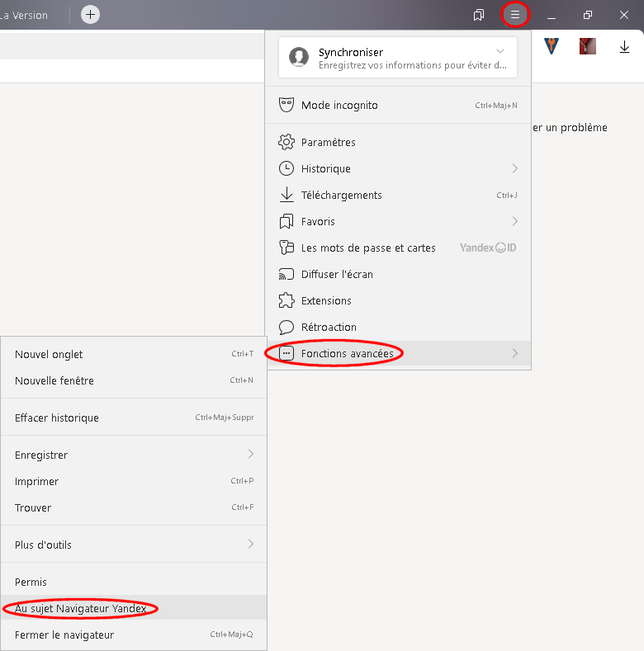
Task: Select Trouver in submenu
Action: tap(134, 507)
